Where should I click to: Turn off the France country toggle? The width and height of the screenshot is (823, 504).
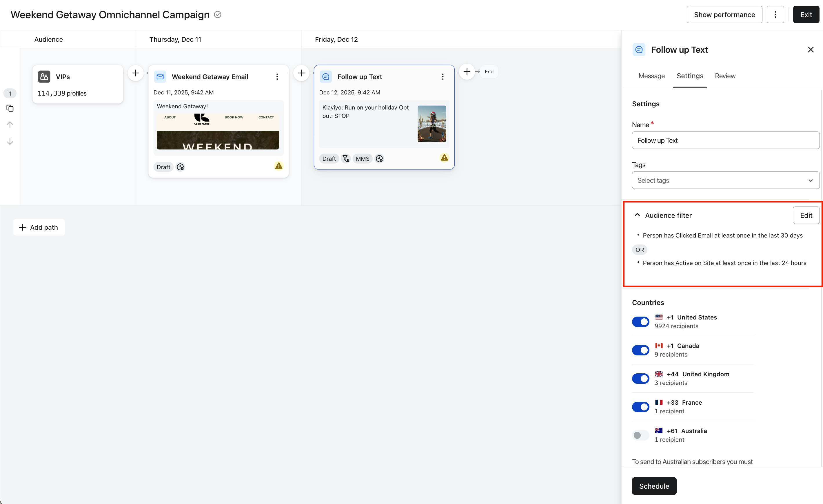[640, 407]
